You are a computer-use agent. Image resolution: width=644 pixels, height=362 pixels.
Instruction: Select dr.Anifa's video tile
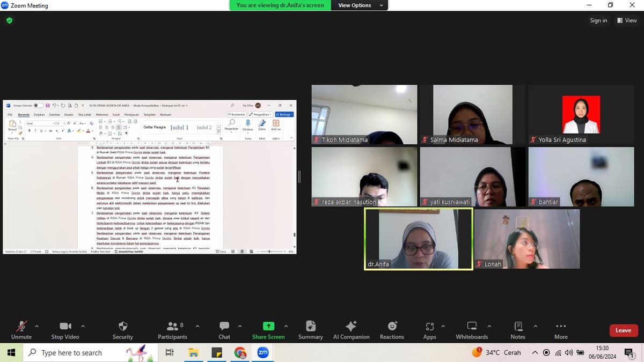coord(419,239)
